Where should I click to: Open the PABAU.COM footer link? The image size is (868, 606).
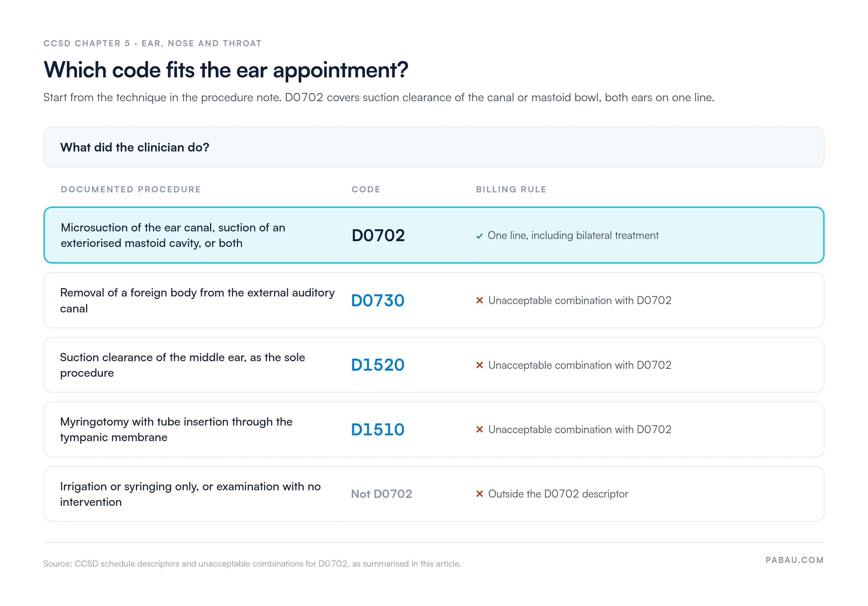tap(794, 560)
